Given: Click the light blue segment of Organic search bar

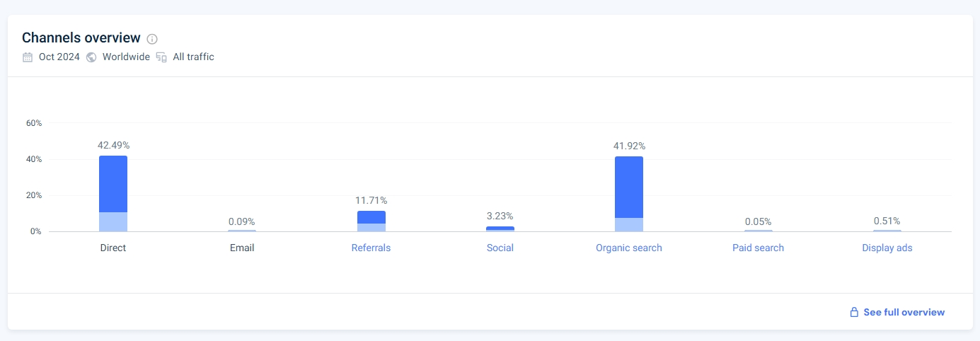Looking at the screenshot, I should (x=629, y=224).
